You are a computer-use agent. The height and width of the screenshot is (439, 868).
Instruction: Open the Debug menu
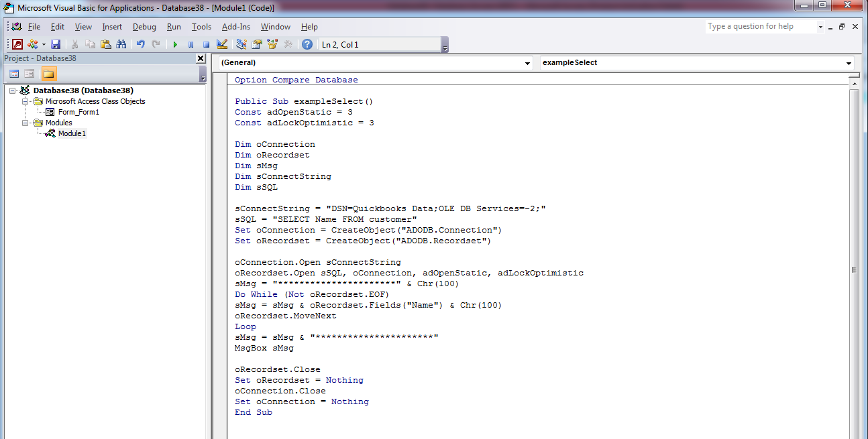(144, 27)
